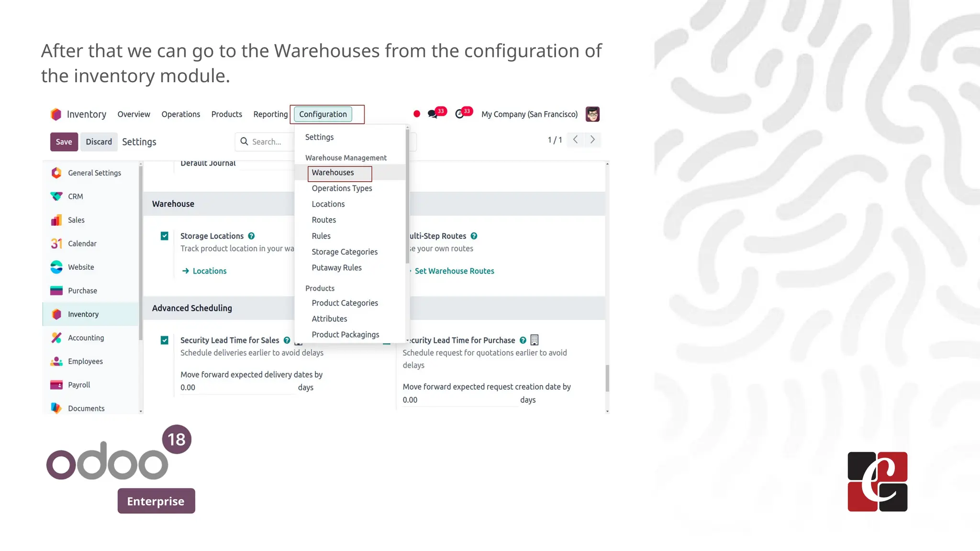
Task: Toggle Security Lead Time for Sales checkbox
Action: pyautogui.click(x=165, y=340)
